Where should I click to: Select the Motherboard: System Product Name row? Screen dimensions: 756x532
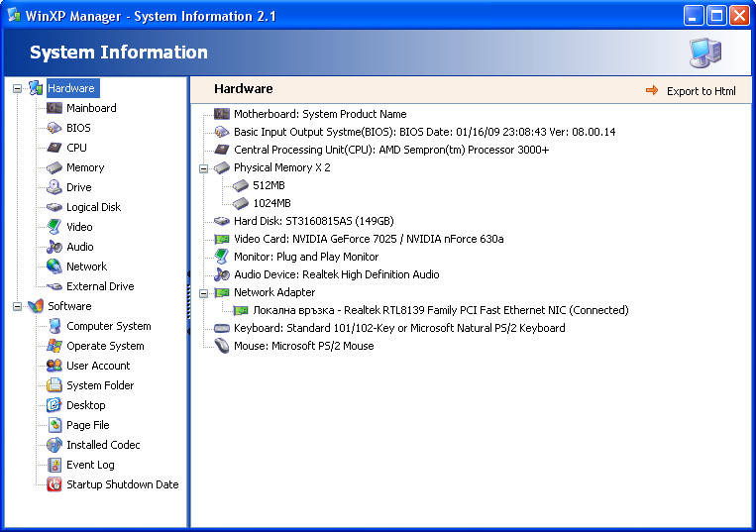coord(320,114)
